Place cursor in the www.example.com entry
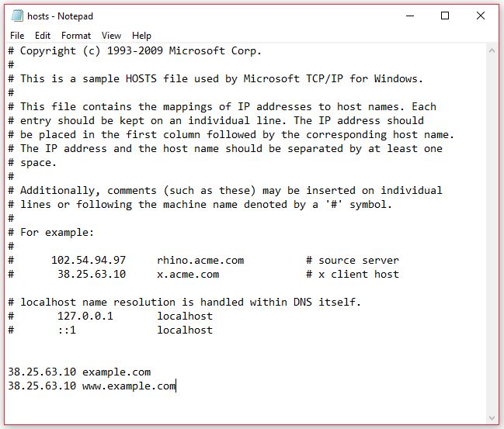Screen dimensions: 504x429 129,386
